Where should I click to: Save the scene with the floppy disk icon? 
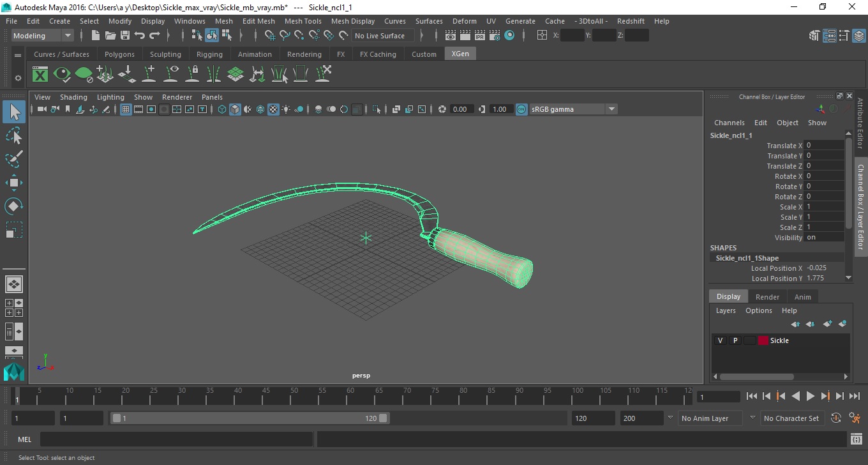tap(125, 36)
